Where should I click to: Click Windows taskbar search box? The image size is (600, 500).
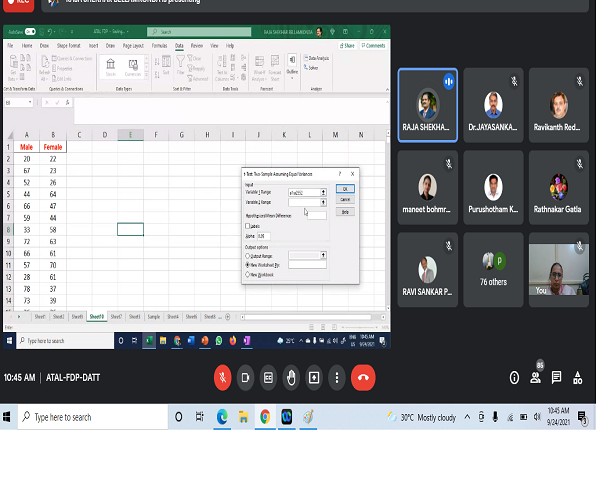93,417
